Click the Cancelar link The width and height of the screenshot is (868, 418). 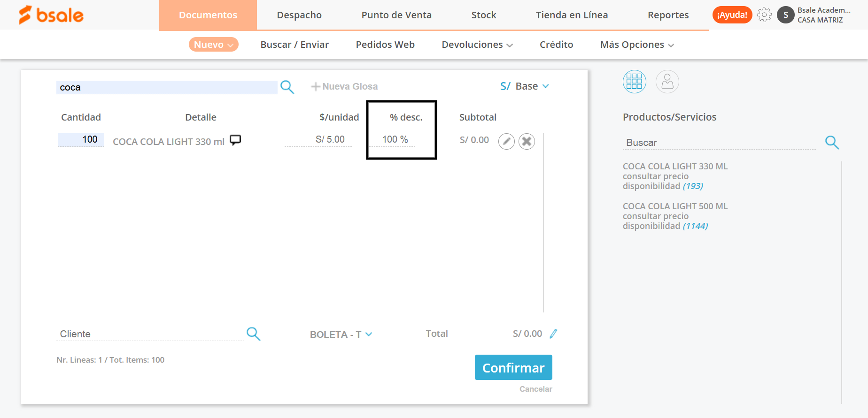pyautogui.click(x=535, y=389)
